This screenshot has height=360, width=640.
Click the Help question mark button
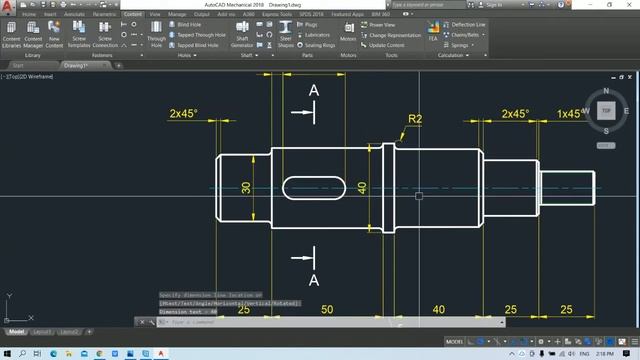561,5
